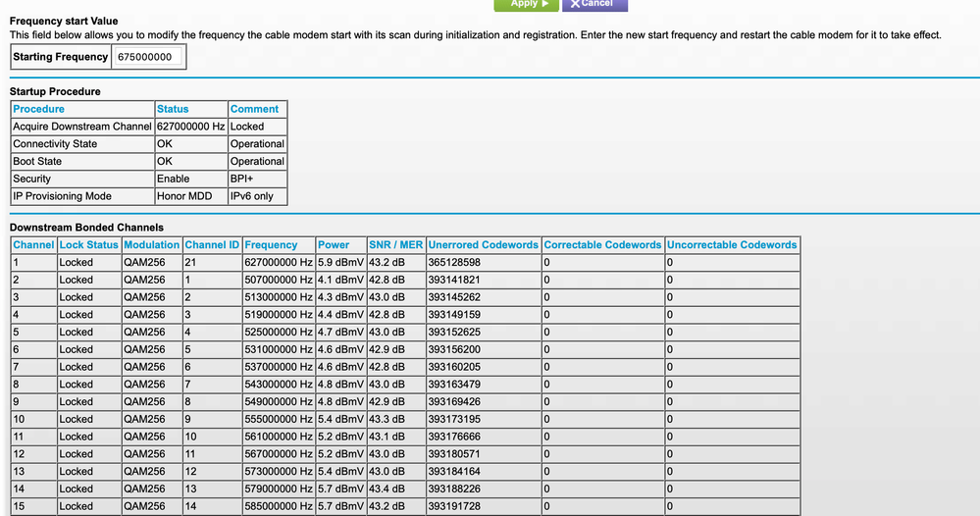Click the 43.1 dB SNR value
The image size is (980, 516).
(387, 438)
